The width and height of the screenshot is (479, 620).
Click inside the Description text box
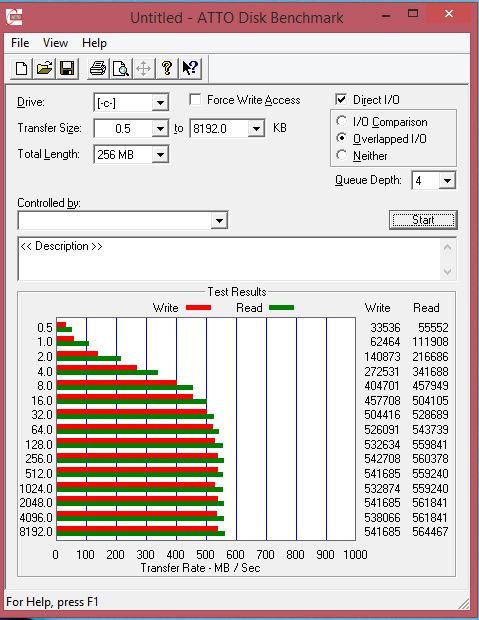(x=229, y=259)
